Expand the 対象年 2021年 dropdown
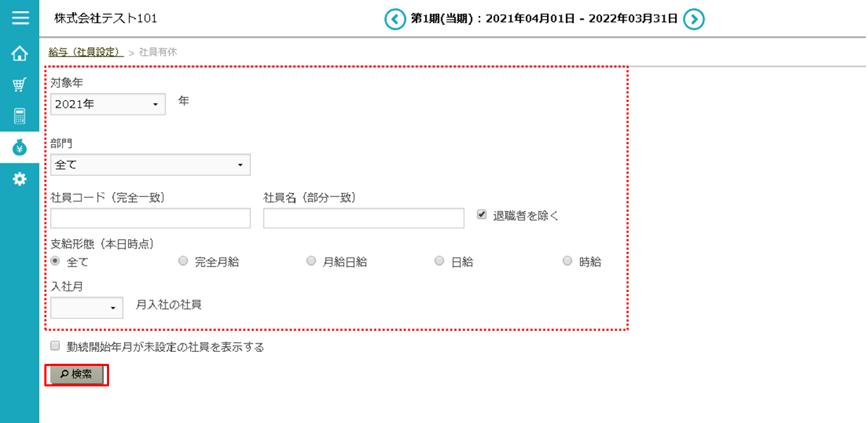The height and width of the screenshot is (423, 868). (108, 104)
